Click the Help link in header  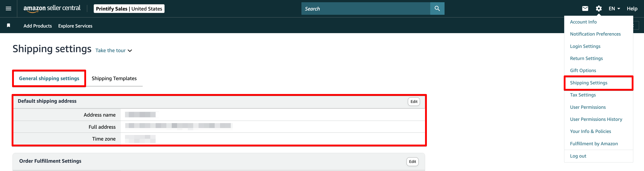[x=632, y=9]
